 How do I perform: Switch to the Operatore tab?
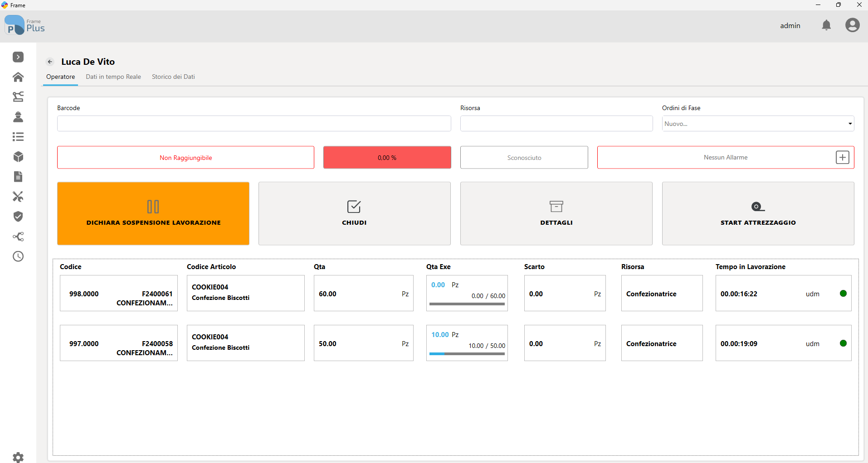tap(61, 77)
